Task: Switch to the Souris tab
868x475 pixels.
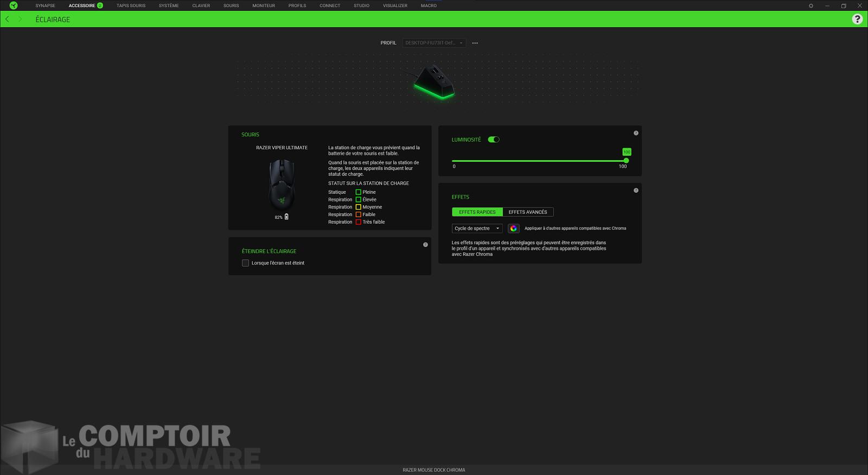Action: click(x=231, y=5)
